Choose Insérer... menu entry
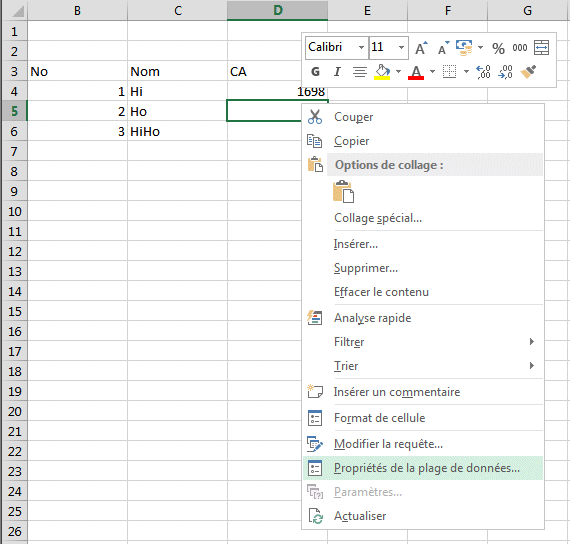 (423, 244)
